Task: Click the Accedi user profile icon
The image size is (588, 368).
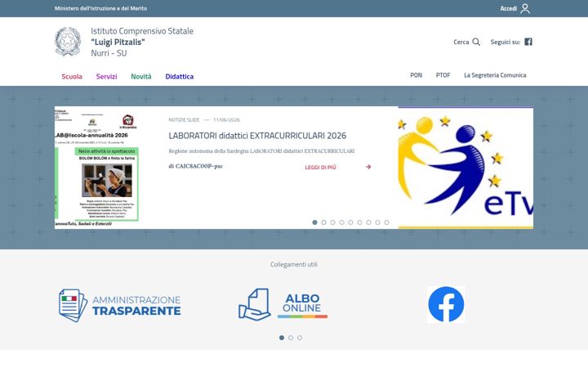Action: (x=525, y=8)
